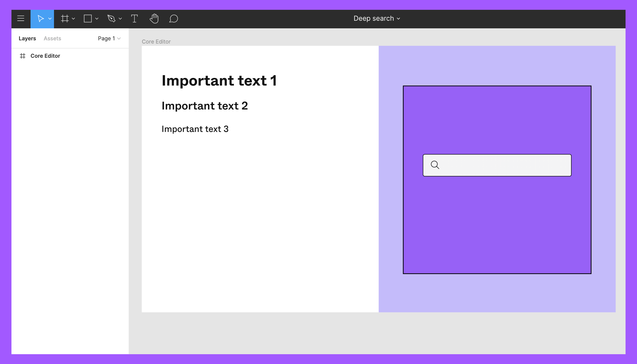Select the Core Editor layer
Viewport: 637px width, 364px height.
(x=45, y=56)
